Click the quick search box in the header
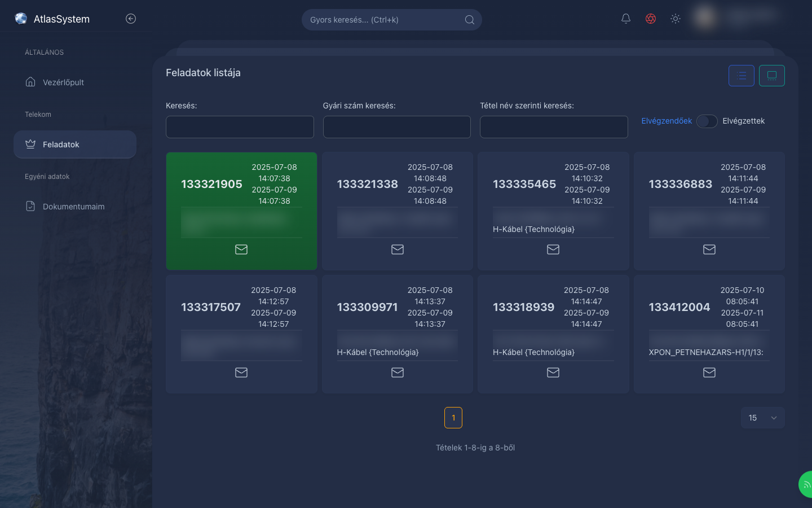Viewport: 812px width, 508px height. click(392, 20)
